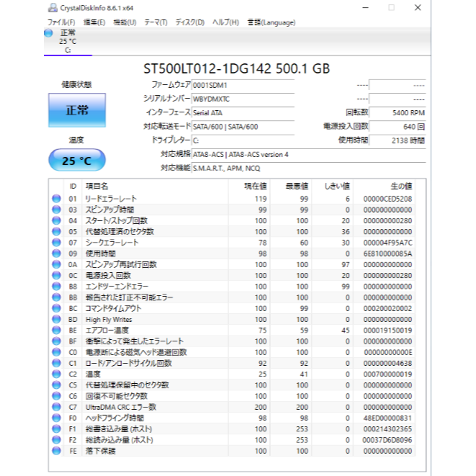
Task: Click status orb for BB 報告された訂正不可能エラー
Action: click(x=57, y=297)
